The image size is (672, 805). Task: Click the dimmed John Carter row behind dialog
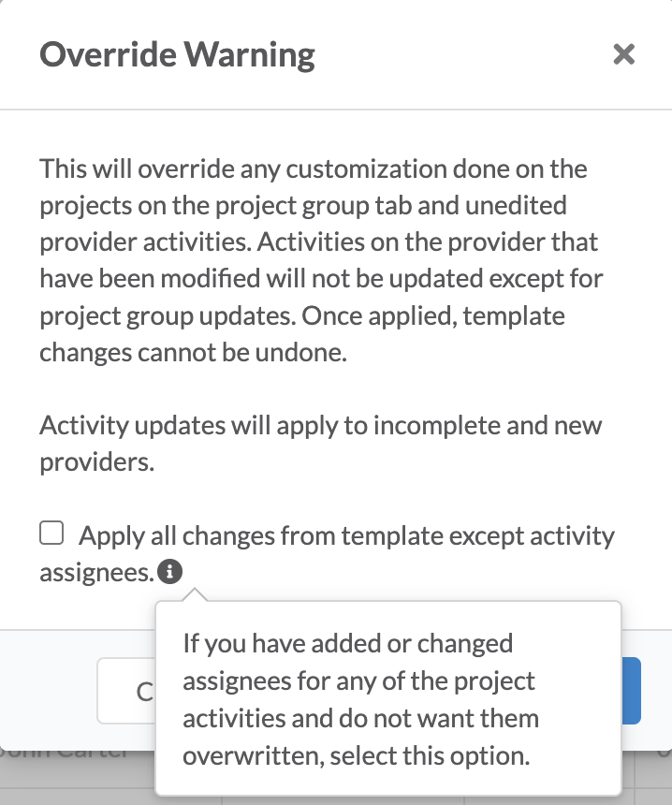(x=66, y=754)
